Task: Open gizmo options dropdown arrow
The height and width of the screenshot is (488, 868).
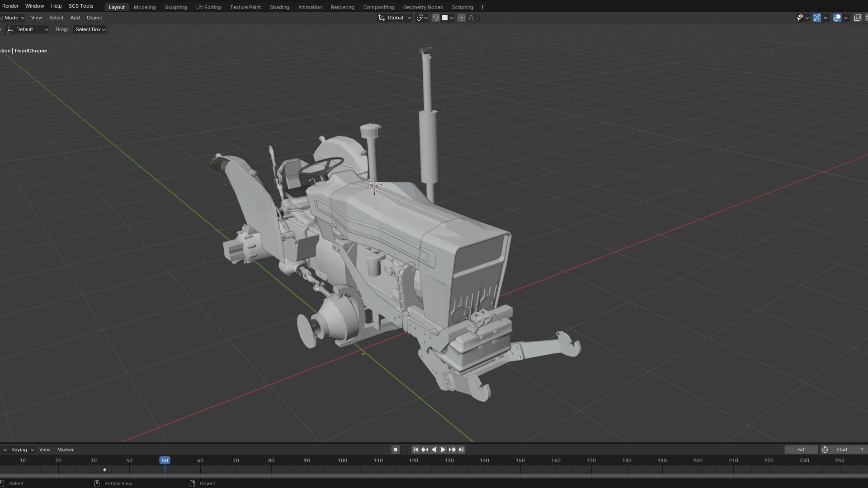Action: coord(826,18)
